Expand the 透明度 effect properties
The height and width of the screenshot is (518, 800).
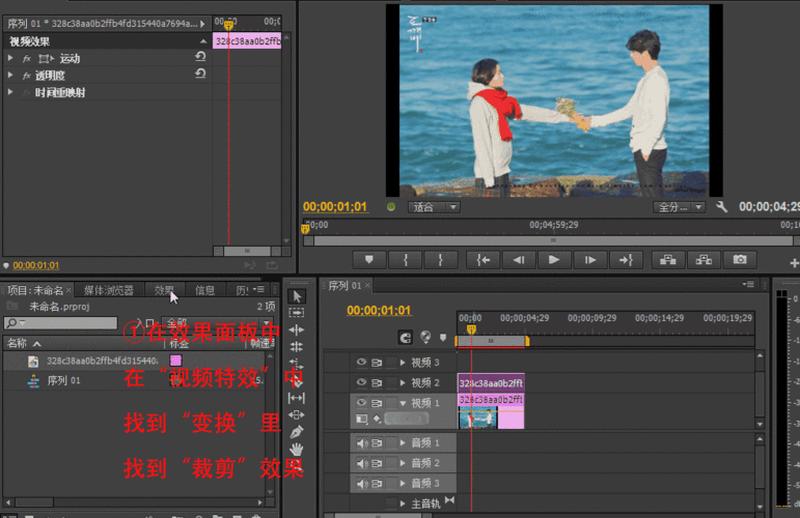(x=10, y=75)
